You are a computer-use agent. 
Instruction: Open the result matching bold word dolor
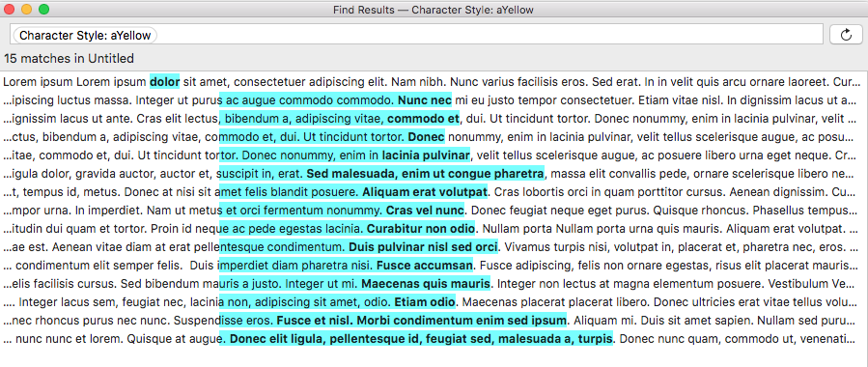434,82
